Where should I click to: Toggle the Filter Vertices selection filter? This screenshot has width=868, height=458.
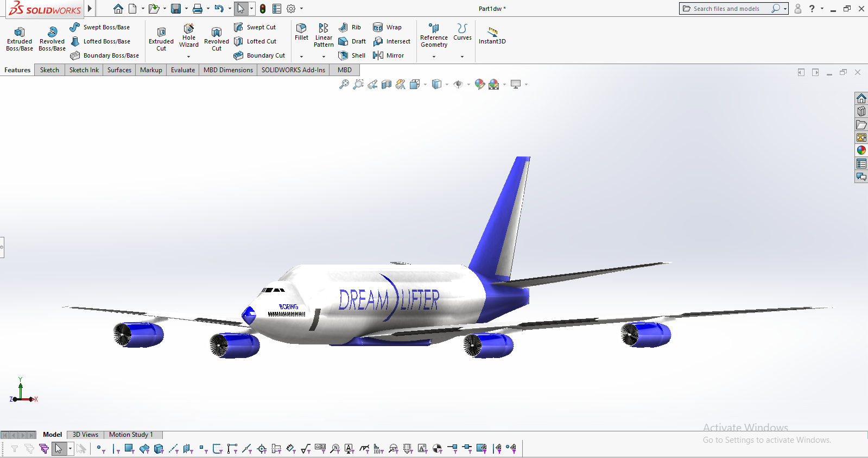point(100,448)
